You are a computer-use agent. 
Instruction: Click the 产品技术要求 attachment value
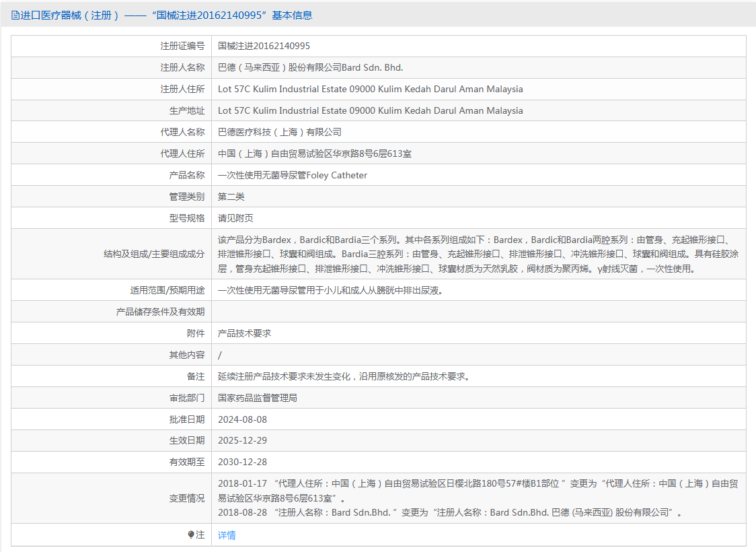[x=244, y=333]
